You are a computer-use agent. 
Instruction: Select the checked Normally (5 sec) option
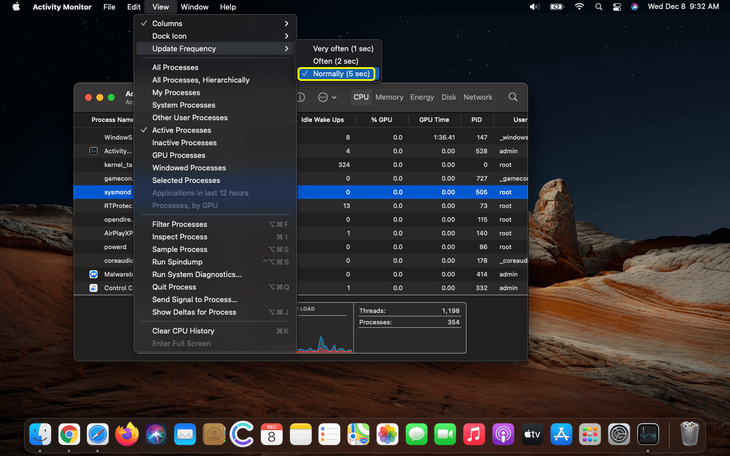[x=341, y=74]
